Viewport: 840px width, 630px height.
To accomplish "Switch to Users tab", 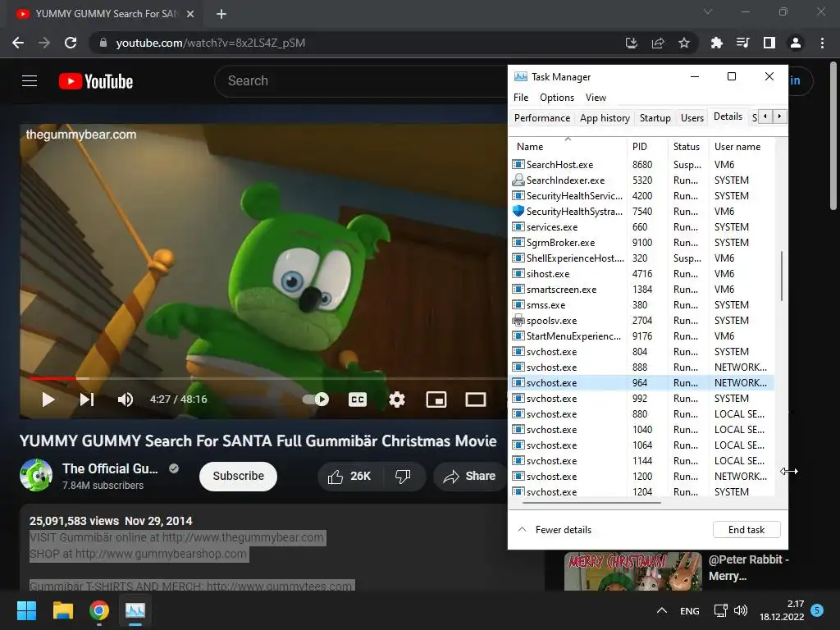I will pyautogui.click(x=692, y=118).
